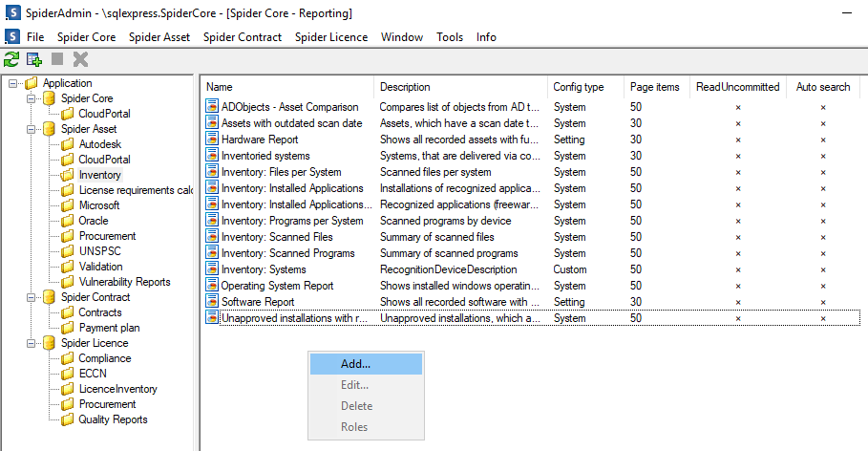Click the SpiderAdmin logo left of File menu
The image size is (868, 451).
coord(12,36)
